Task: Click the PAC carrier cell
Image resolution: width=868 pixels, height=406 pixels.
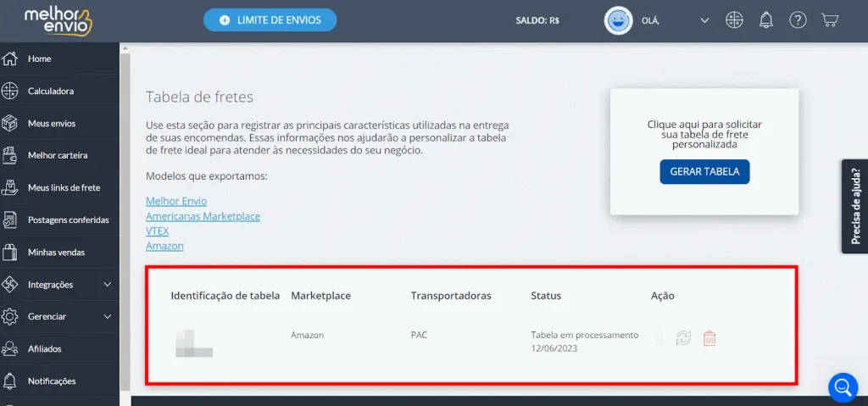Action: (x=419, y=335)
